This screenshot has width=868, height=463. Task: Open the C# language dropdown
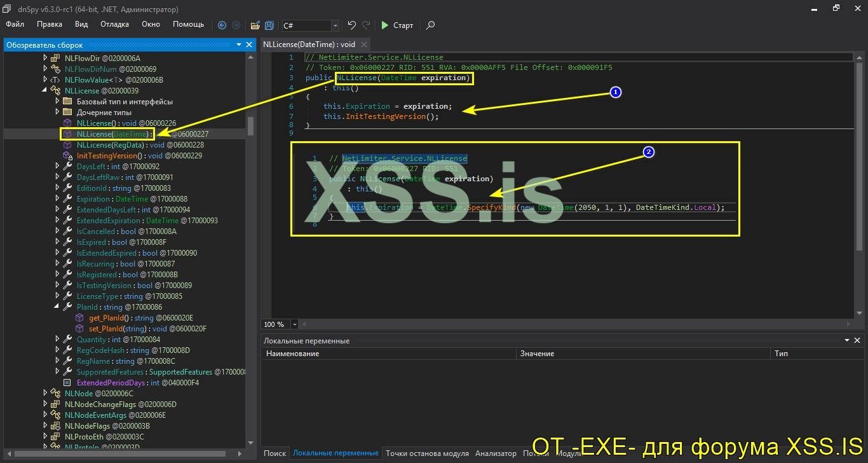click(335, 25)
